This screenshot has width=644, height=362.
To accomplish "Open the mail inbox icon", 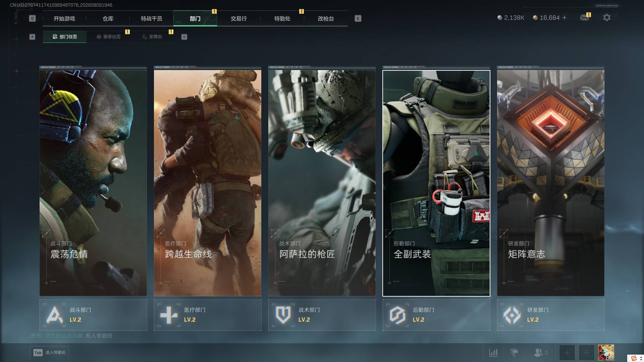I will [585, 17].
